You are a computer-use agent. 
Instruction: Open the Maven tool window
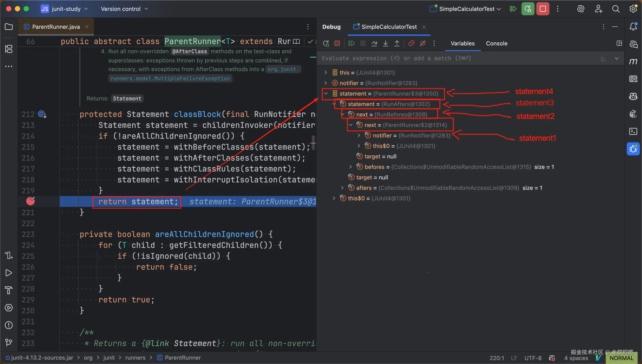point(633,62)
